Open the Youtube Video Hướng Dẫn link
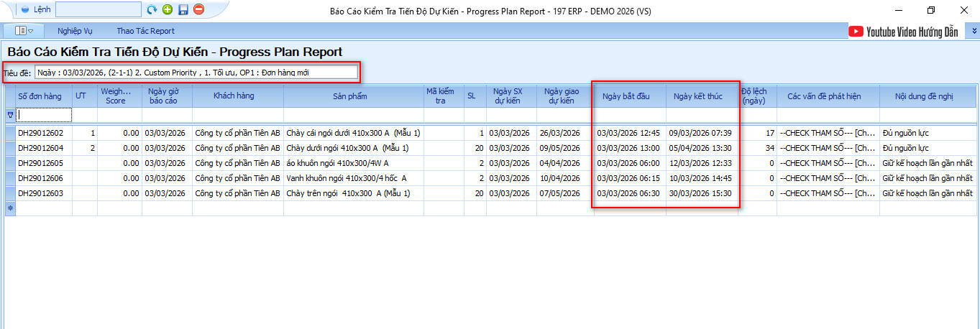This screenshot has height=329, width=980. [905, 31]
